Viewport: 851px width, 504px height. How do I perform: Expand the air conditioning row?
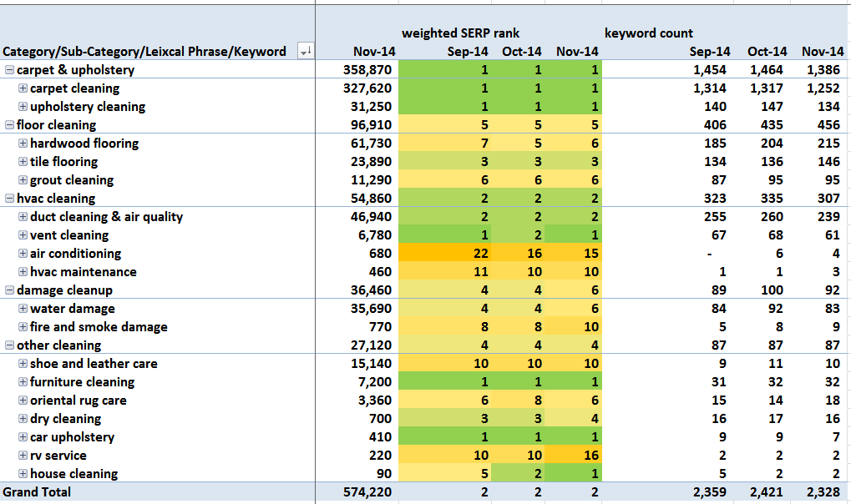23,254
